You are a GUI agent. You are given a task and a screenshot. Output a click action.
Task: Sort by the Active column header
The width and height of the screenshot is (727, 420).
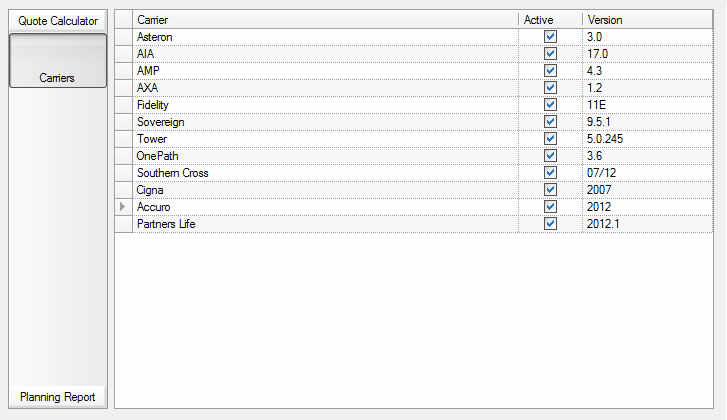tap(550, 20)
